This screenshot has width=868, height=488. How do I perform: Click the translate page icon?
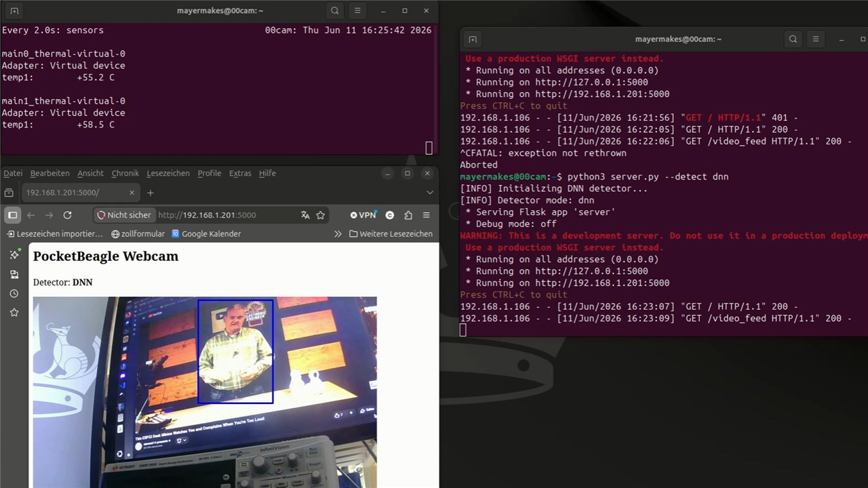tap(305, 215)
